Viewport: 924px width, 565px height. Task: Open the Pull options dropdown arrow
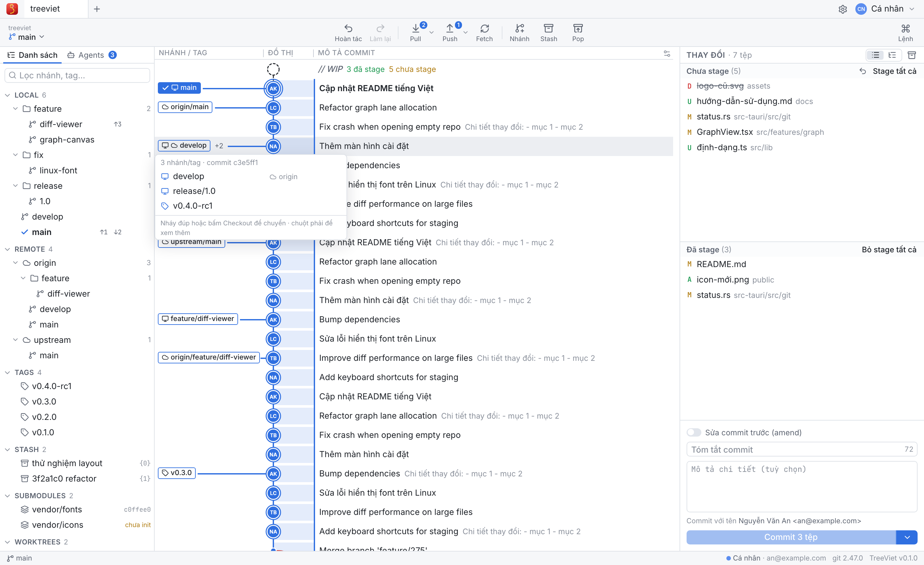(431, 33)
